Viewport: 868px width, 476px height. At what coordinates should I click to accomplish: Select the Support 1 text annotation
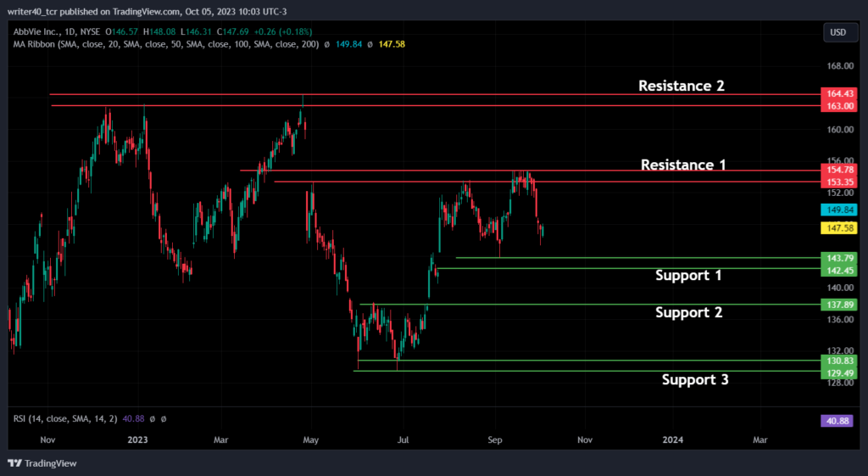[688, 276]
